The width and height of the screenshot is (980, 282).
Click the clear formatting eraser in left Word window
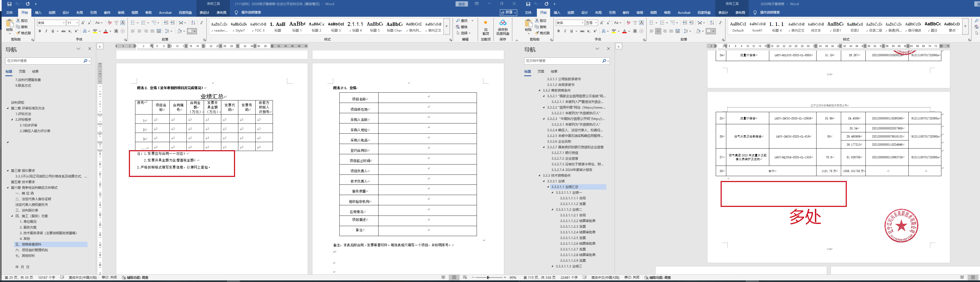[x=110, y=23]
